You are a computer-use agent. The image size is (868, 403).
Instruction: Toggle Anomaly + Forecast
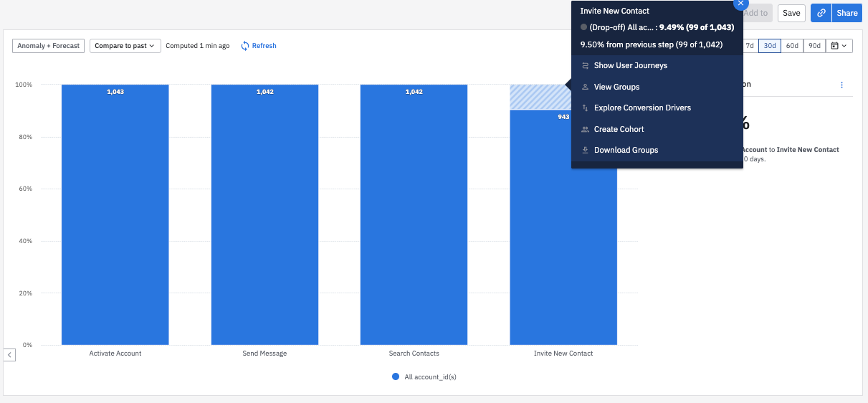(x=48, y=46)
